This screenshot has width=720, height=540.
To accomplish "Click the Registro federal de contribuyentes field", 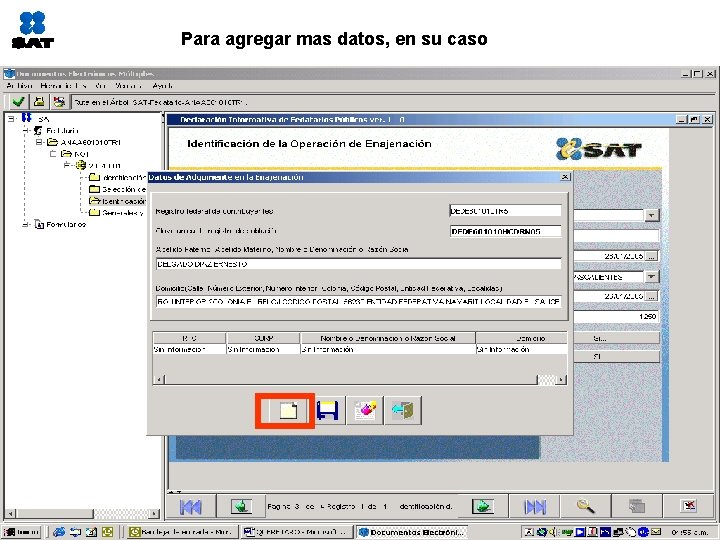I will coord(505,211).
